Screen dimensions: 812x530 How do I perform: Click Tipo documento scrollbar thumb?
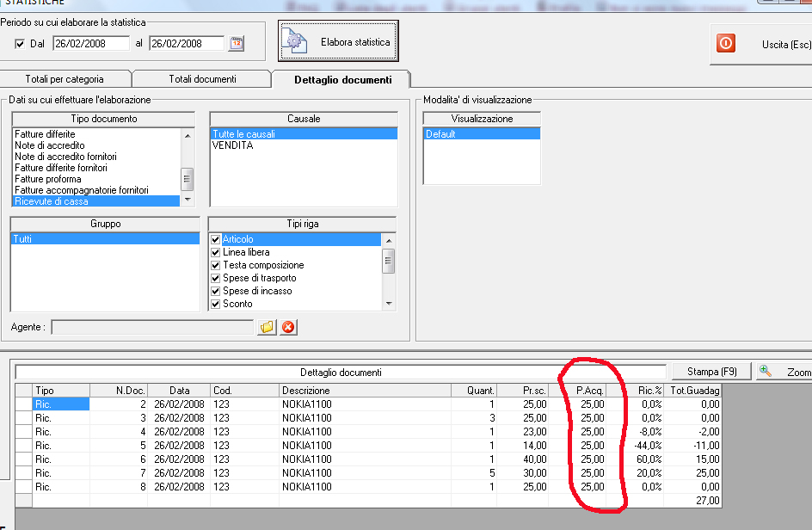click(187, 179)
